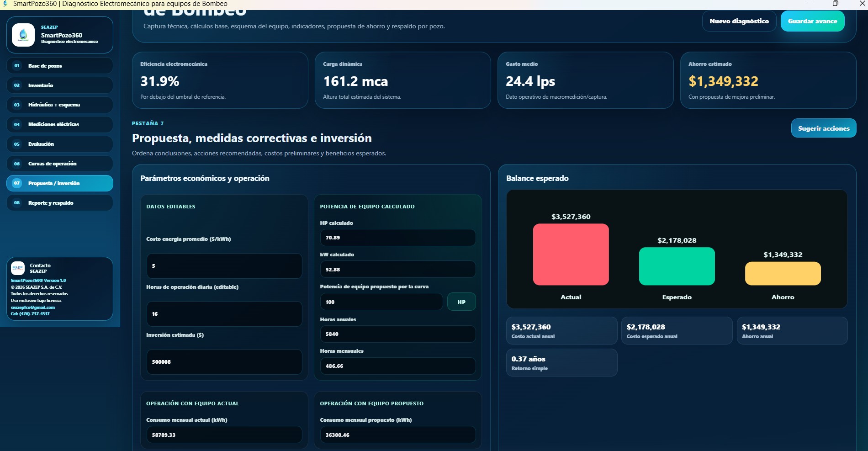Click the PESTAÑA 7 label

(148, 123)
